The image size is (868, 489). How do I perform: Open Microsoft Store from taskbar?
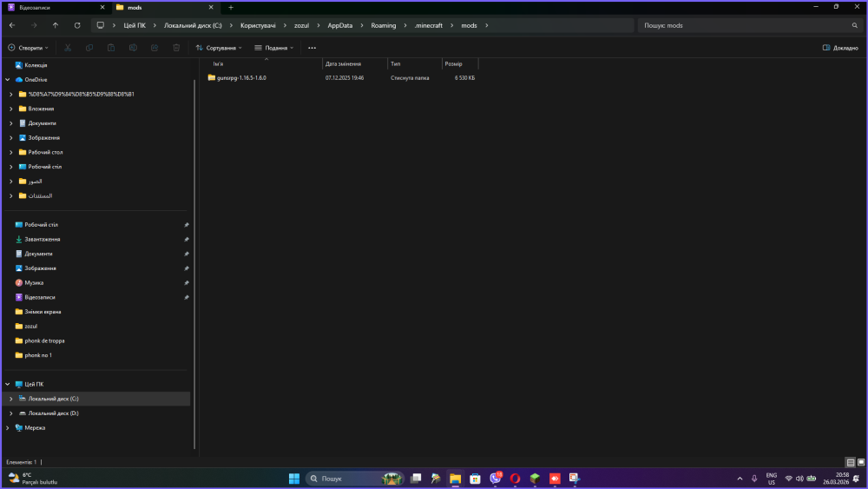tap(475, 479)
